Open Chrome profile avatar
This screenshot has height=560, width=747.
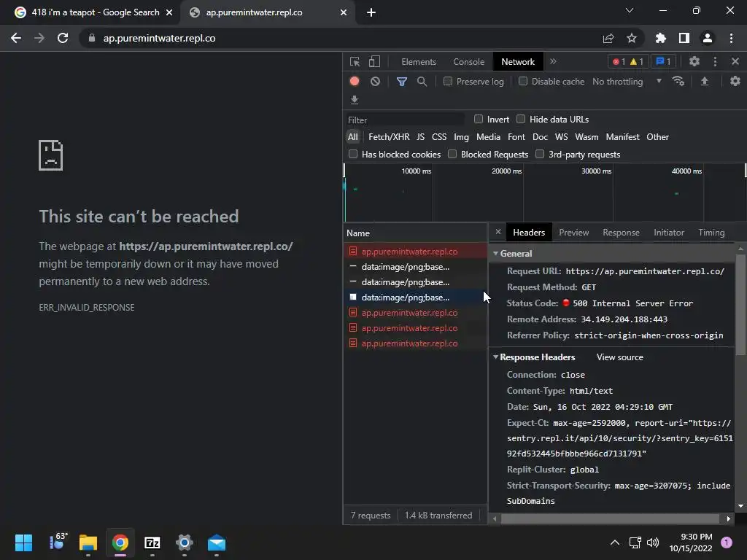[x=708, y=38]
